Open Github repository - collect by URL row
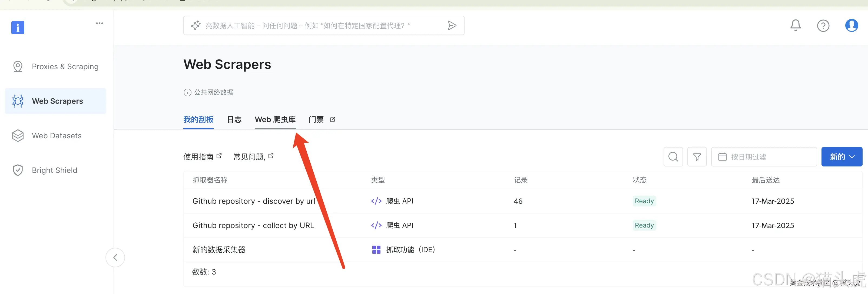Viewport: 868px width, 294px height. (253, 225)
